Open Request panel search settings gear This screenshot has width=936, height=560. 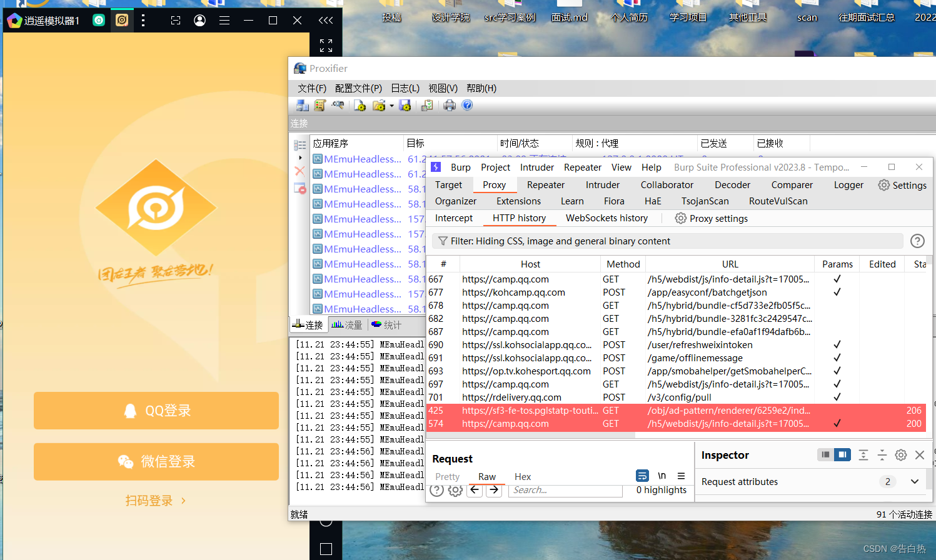[x=456, y=490]
